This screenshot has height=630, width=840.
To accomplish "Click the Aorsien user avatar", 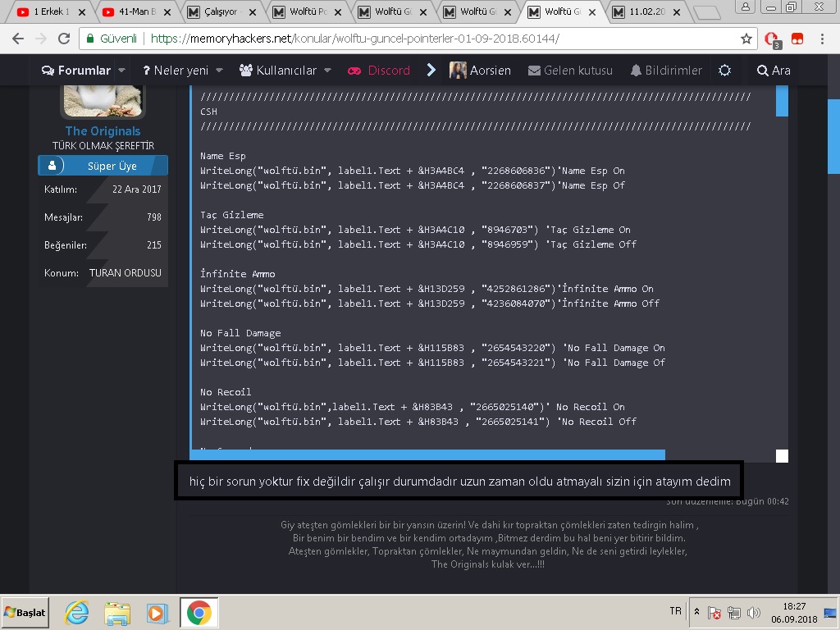I will [458, 71].
